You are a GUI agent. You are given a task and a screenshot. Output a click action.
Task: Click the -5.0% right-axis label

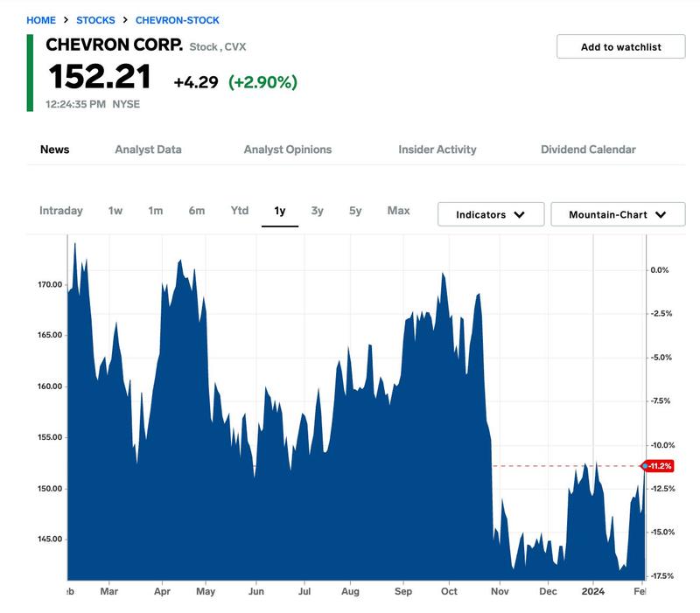(x=661, y=358)
